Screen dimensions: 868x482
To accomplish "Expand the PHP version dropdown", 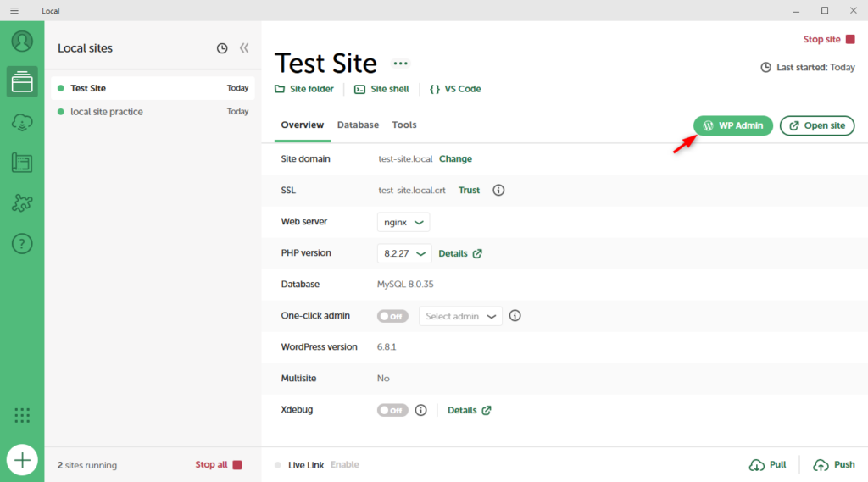I will tap(404, 253).
